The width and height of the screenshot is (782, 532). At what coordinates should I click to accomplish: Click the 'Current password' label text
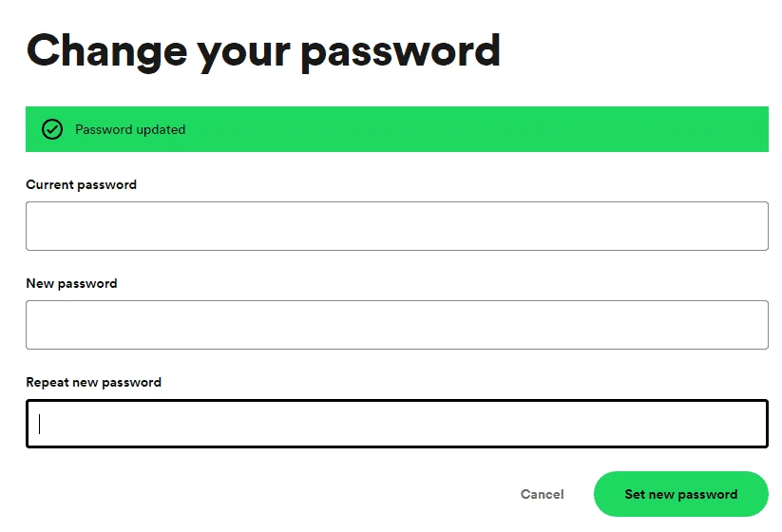pyautogui.click(x=82, y=184)
